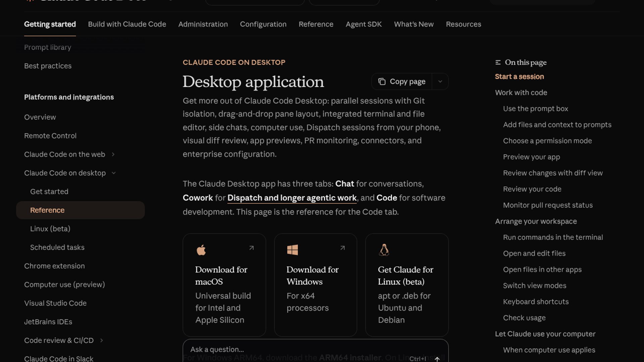Open JetBrains IDEs sidebar page
Image resolution: width=644 pixels, height=362 pixels.
[48, 322]
